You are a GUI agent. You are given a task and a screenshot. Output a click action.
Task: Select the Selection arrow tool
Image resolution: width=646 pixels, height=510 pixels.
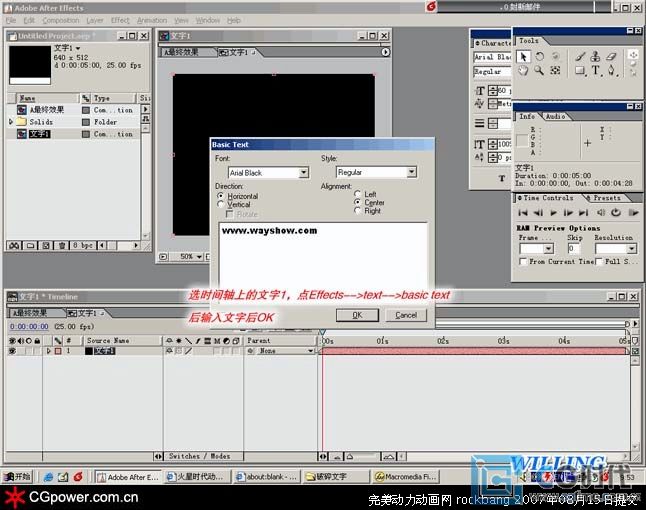point(524,56)
